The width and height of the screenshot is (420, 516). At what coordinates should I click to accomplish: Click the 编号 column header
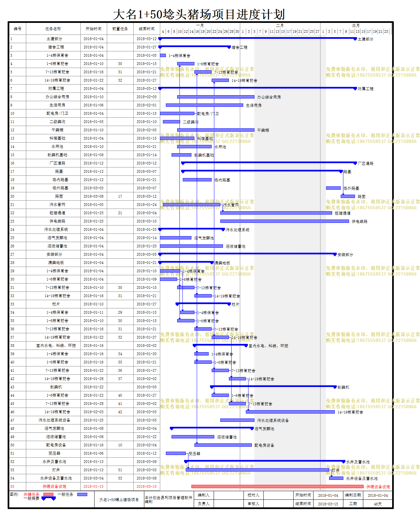coord(18,29)
